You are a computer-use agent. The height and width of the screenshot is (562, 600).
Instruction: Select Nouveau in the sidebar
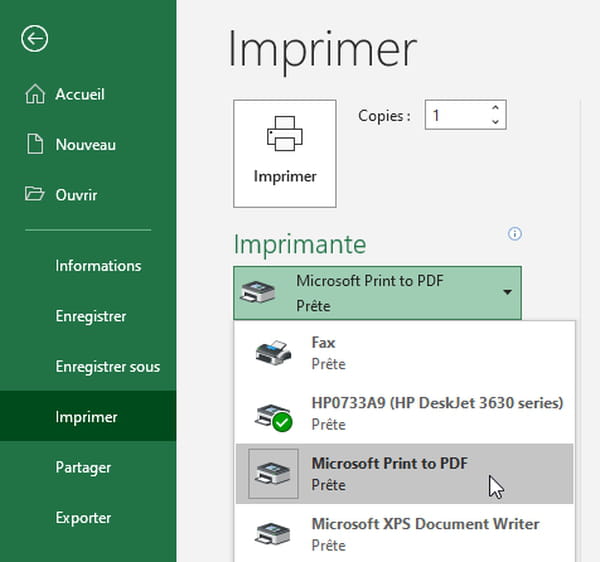click(88, 145)
